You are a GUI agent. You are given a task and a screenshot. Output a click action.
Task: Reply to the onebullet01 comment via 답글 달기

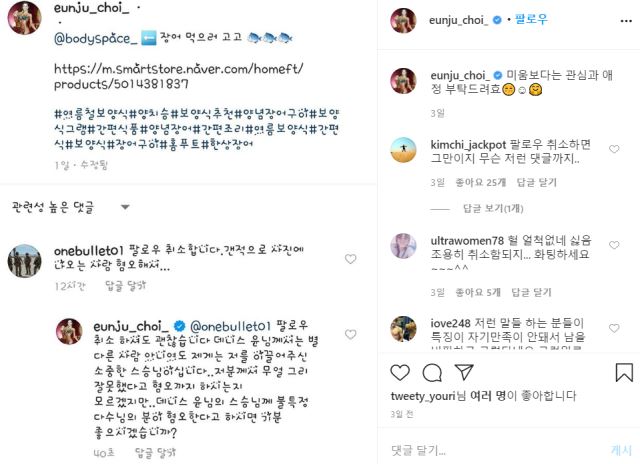(x=125, y=286)
